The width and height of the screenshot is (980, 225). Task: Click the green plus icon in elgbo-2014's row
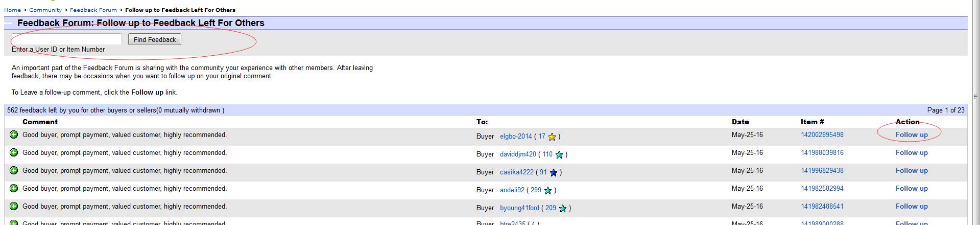(14, 135)
